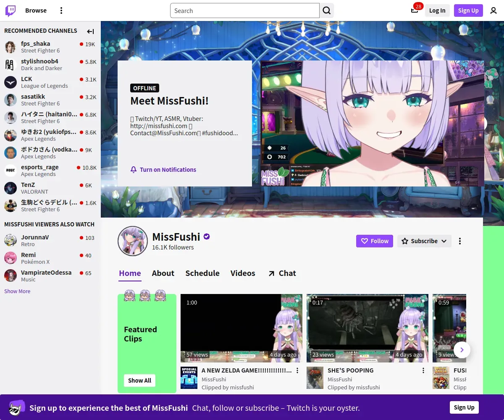Open options for A NEW ZELDA GAME clip

click(297, 370)
